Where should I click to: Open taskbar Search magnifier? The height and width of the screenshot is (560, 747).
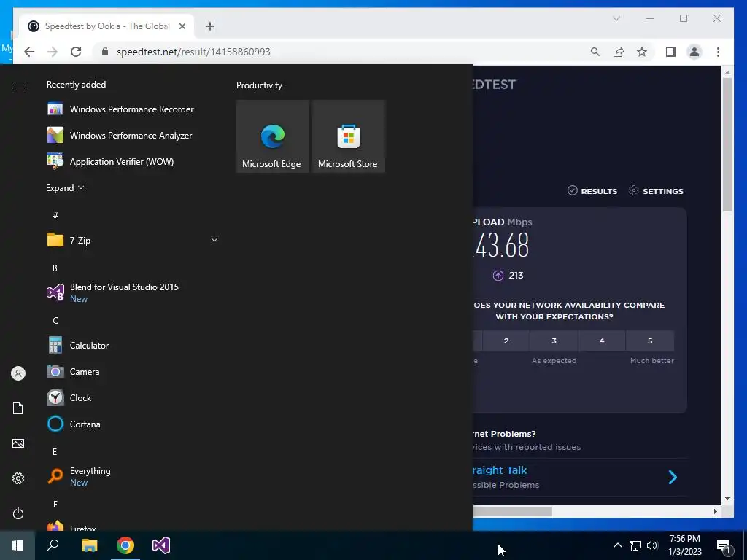53,545
